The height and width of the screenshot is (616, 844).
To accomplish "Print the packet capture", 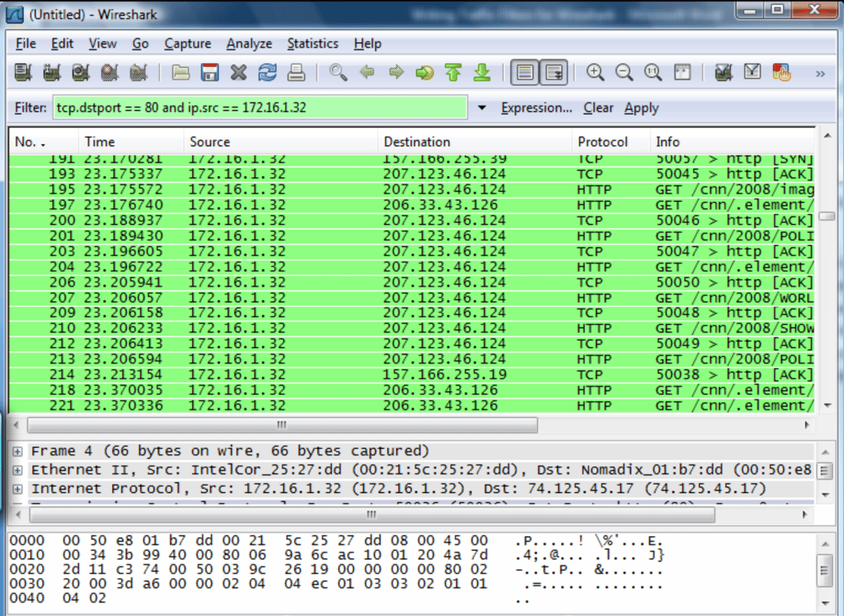I will 296,72.
